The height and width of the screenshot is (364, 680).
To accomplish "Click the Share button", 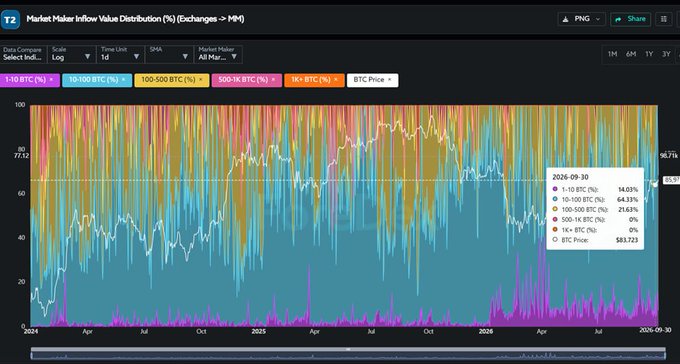I will pyautogui.click(x=630, y=19).
